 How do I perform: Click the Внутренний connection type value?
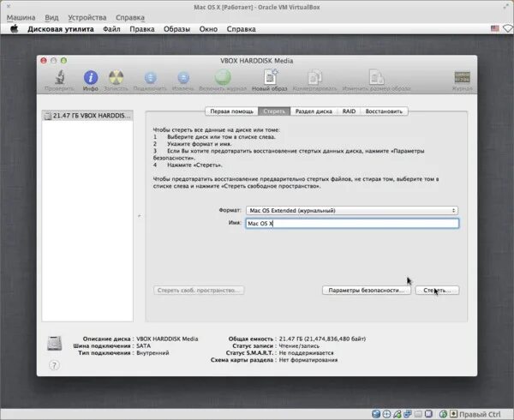point(152,353)
